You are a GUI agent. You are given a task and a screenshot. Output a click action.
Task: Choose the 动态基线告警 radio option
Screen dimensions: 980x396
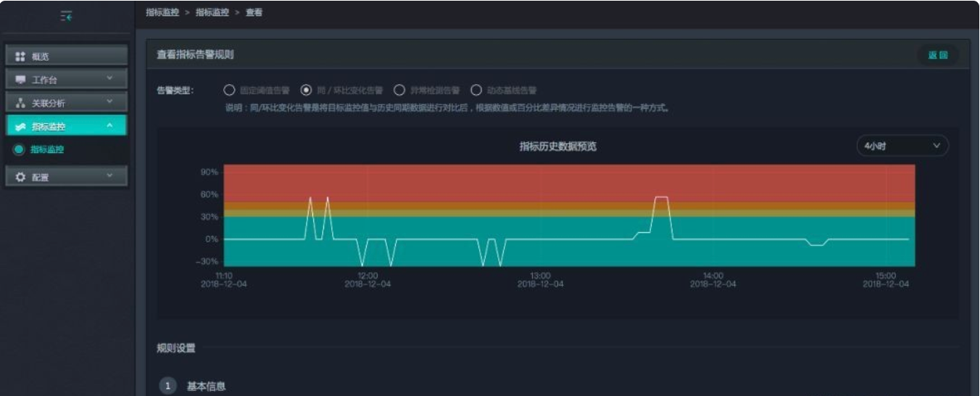point(476,91)
